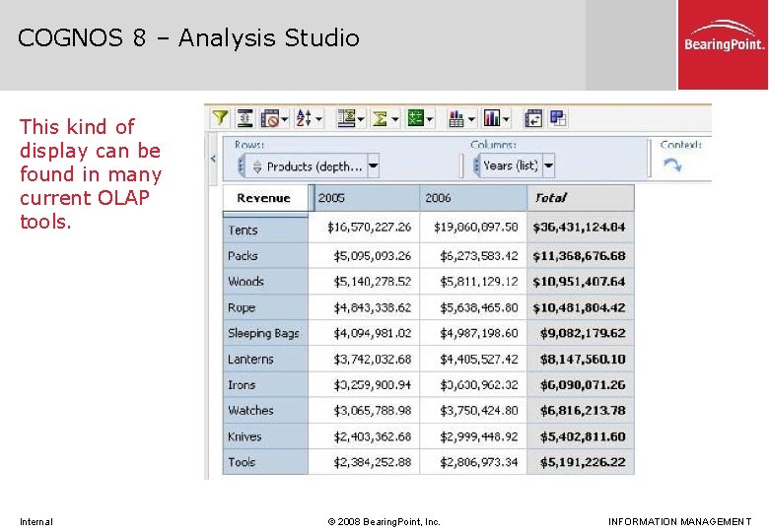769x532 pixels.
Task: Click the Watches Total value $6,816,213.78
Action: (583, 411)
